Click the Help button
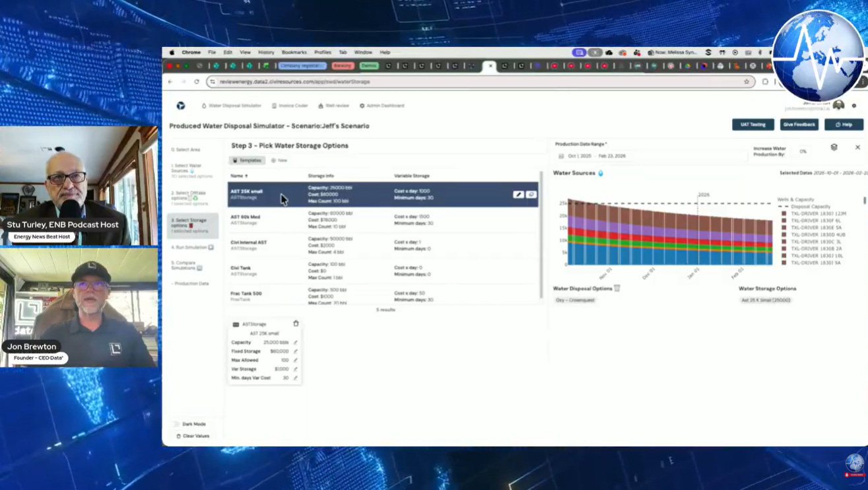This screenshot has width=868, height=490. (844, 124)
